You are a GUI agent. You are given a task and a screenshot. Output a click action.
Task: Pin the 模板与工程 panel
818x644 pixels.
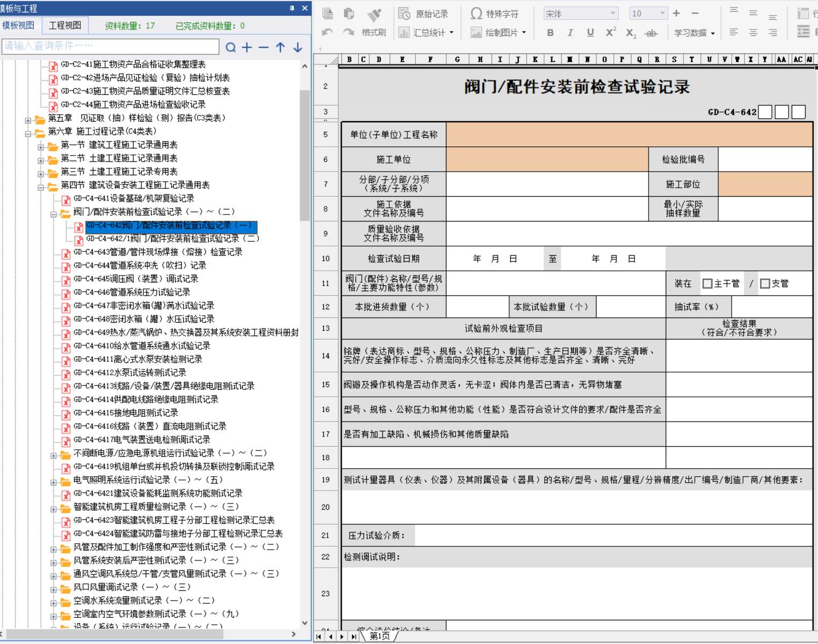click(x=292, y=8)
